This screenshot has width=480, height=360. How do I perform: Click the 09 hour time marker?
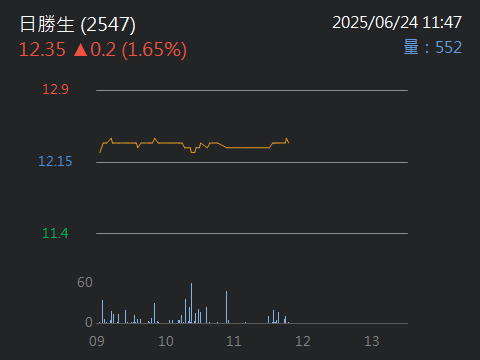97,341
